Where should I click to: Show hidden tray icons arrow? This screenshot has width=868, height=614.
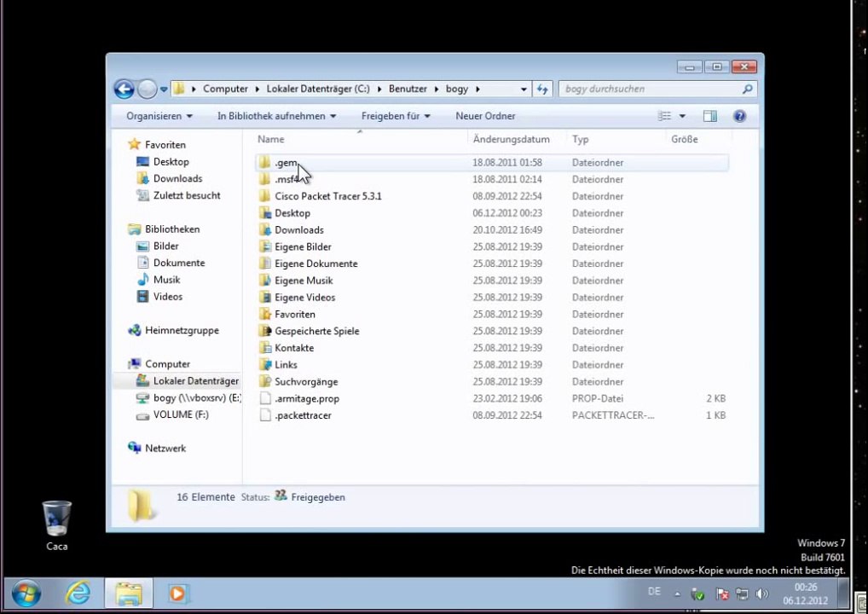(x=678, y=594)
